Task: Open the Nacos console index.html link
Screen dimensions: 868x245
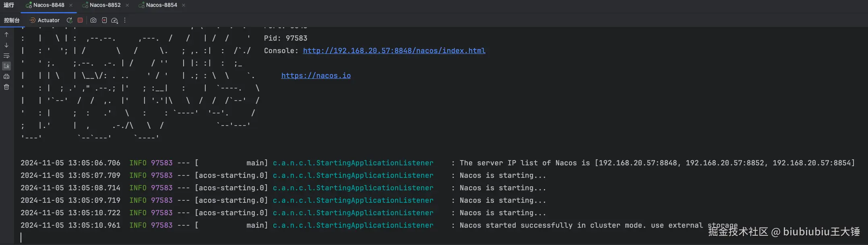Action: click(x=394, y=51)
